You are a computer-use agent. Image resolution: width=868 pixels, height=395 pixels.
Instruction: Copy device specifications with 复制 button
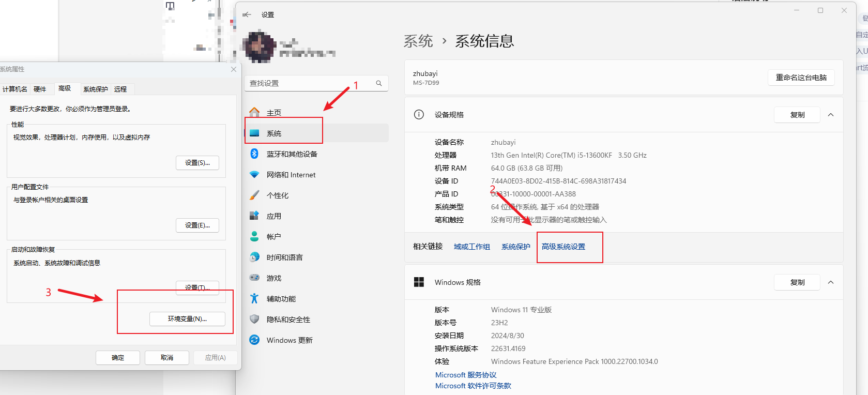[797, 115]
